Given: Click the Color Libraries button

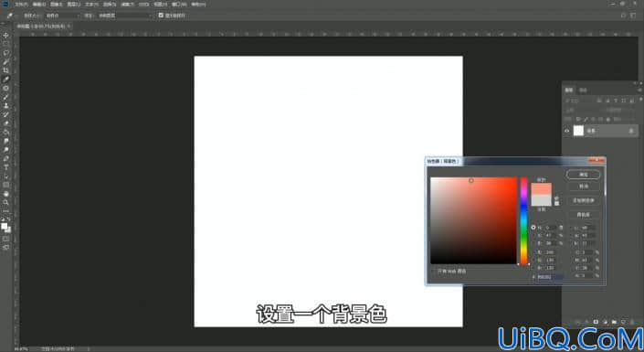Looking at the screenshot, I should [583, 215].
